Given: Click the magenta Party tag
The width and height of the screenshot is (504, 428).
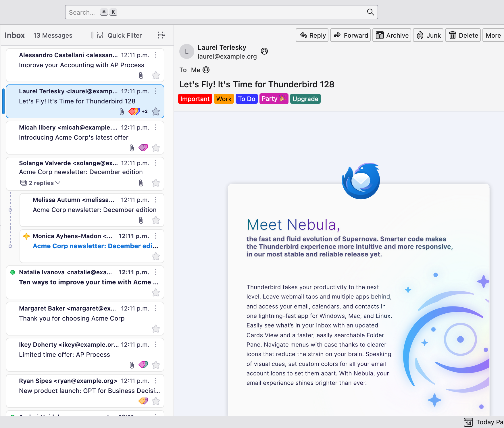Looking at the screenshot, I should (x=274, y=99).
